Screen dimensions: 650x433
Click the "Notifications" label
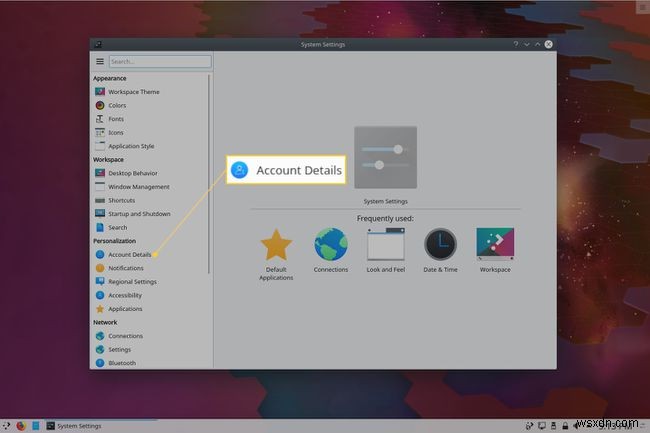[x=126, y=268]
